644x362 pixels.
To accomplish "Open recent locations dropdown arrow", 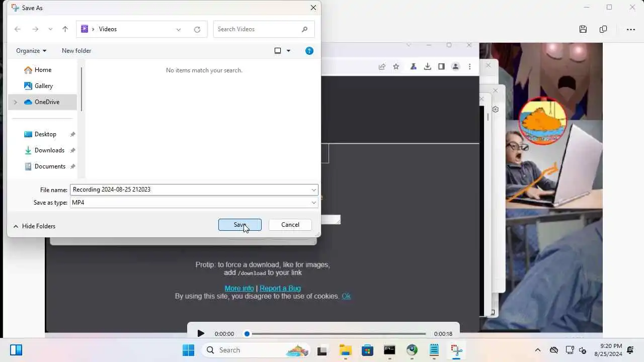I will tap(50, 29).
